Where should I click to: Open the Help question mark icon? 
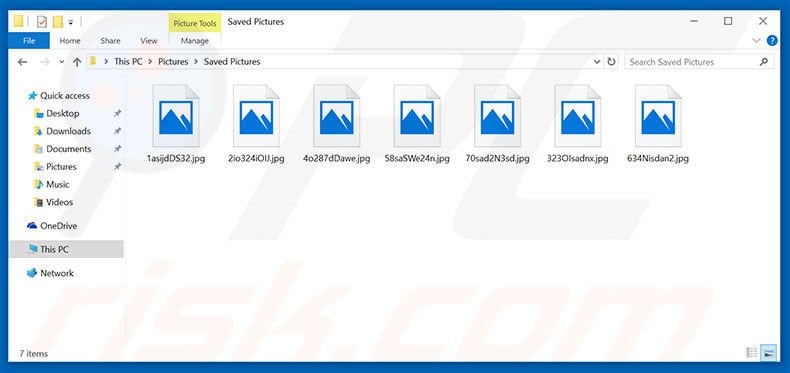pos(771,41)
